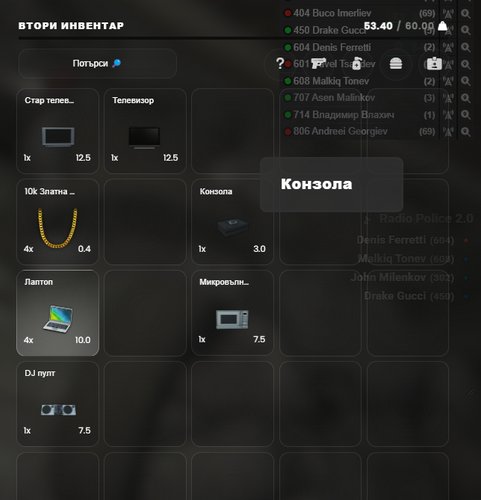
Task: Click the red status dot for 404 Buco Imerliev
Action: click(288, 13)
